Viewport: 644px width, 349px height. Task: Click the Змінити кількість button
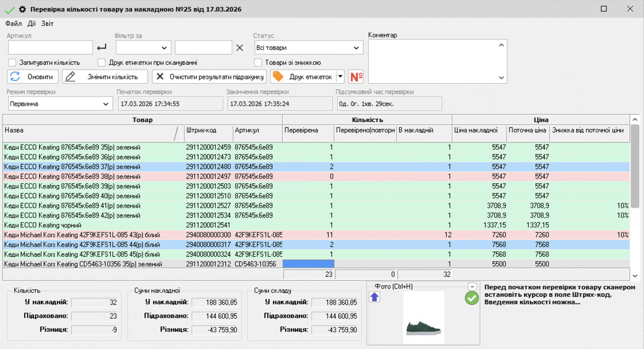(105, 76)
